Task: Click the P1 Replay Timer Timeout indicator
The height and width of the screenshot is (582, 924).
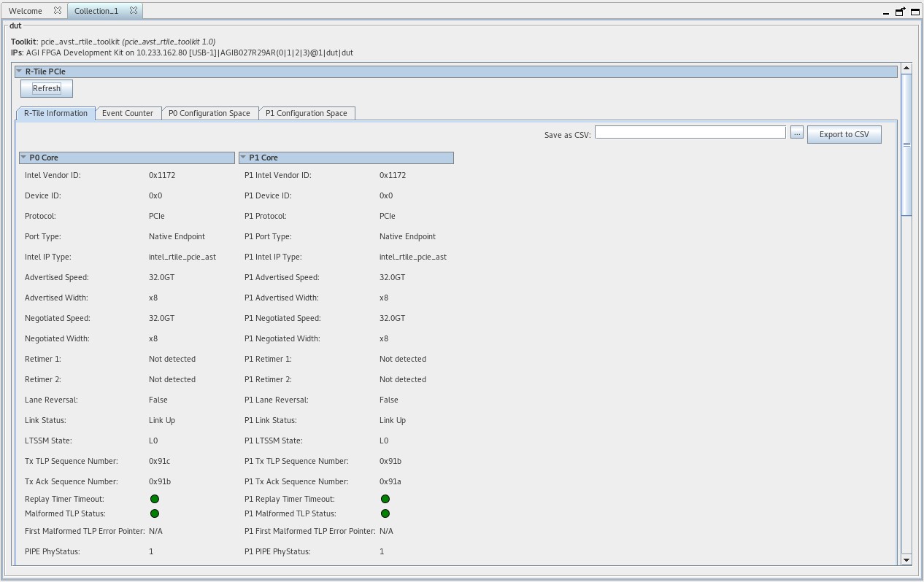Action: point(385,499)
